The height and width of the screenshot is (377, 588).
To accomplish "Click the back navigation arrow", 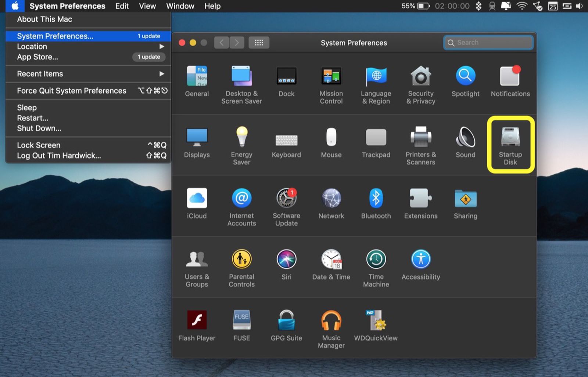I will tap(221, 42).
